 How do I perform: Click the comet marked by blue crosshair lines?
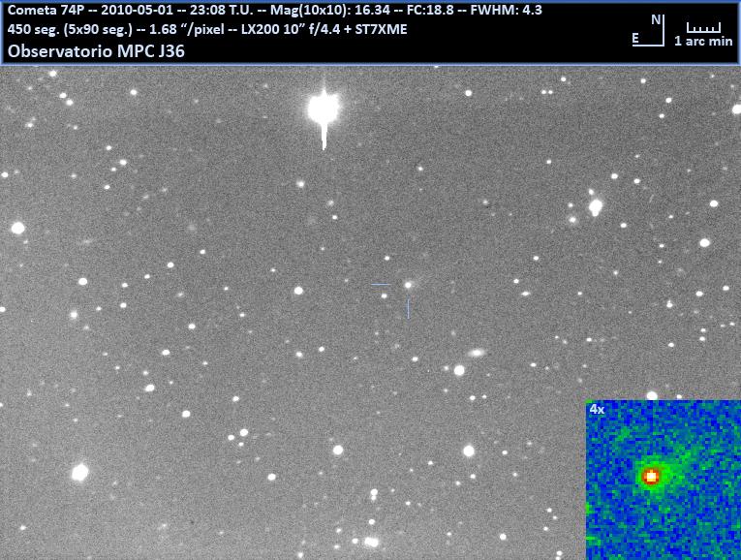pyautogui.click(x=409, y=285)
